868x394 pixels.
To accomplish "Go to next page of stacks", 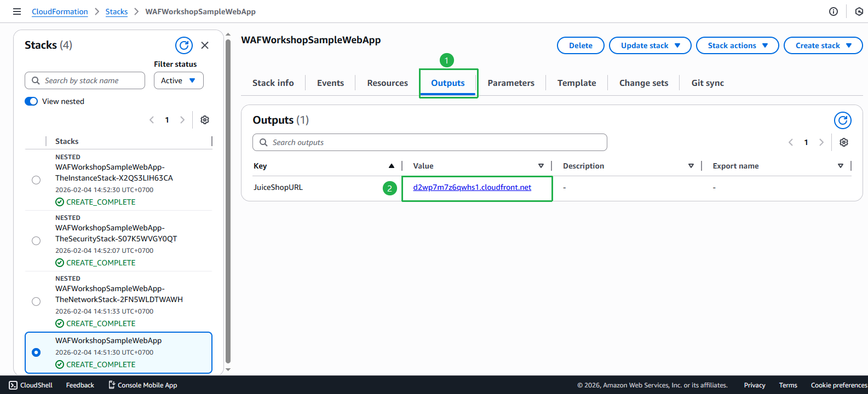I will point(182,120).
